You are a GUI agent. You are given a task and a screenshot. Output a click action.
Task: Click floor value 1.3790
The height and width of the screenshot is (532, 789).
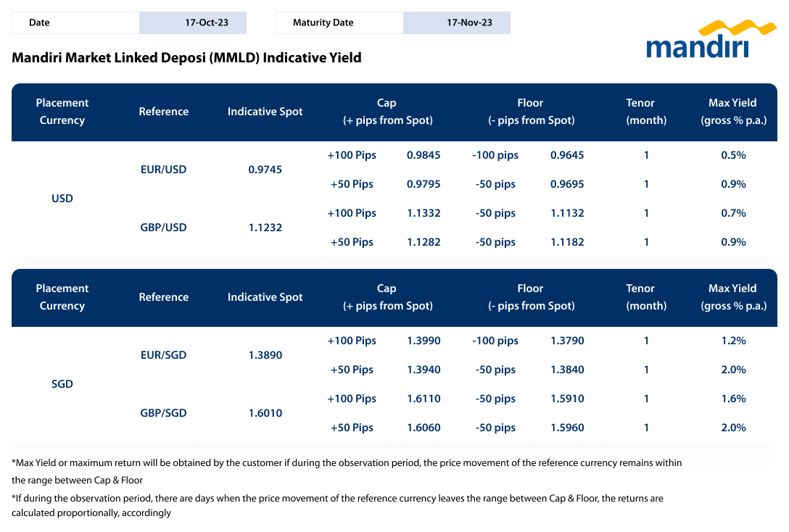(567, 341)
